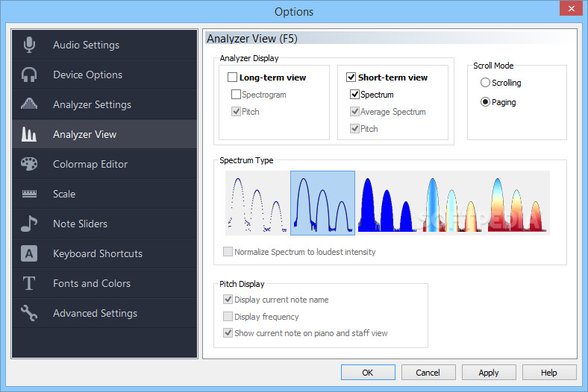
Task: Toggle the Average Spectrum checkbox
Action: click(x=354, y=112)
